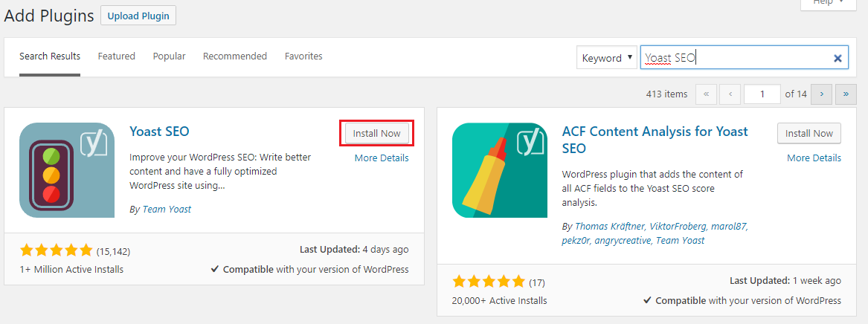Jump to first page arrow
The height and width of the screenshot is (324, 868).
(706, 94)
